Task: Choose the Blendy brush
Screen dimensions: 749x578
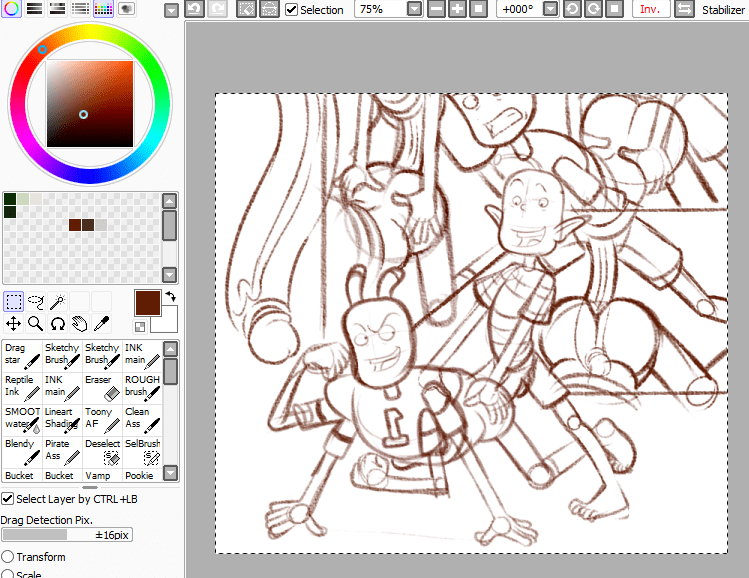Action: click(22, 451)
